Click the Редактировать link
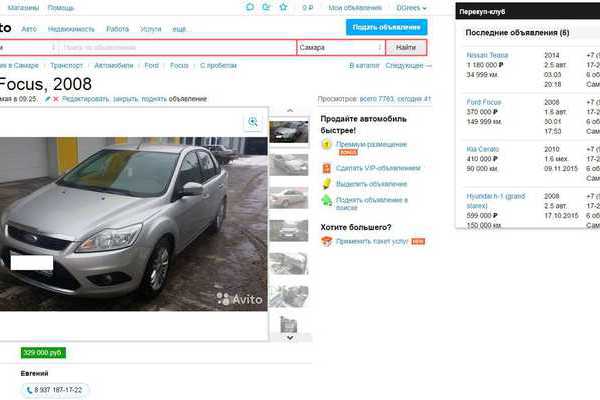The height and width of the screenshot is (400, 600). click(86, 99)
